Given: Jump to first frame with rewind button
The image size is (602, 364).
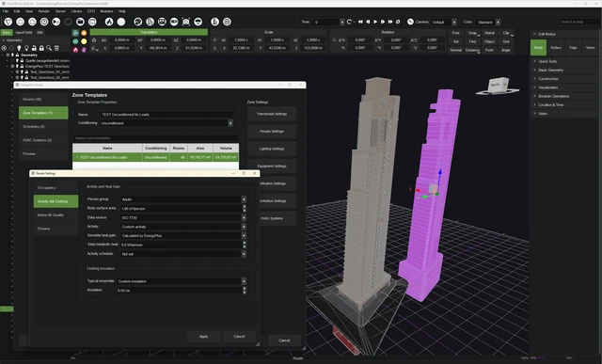Looking at the screenshot, I should (x=360, y=22).
